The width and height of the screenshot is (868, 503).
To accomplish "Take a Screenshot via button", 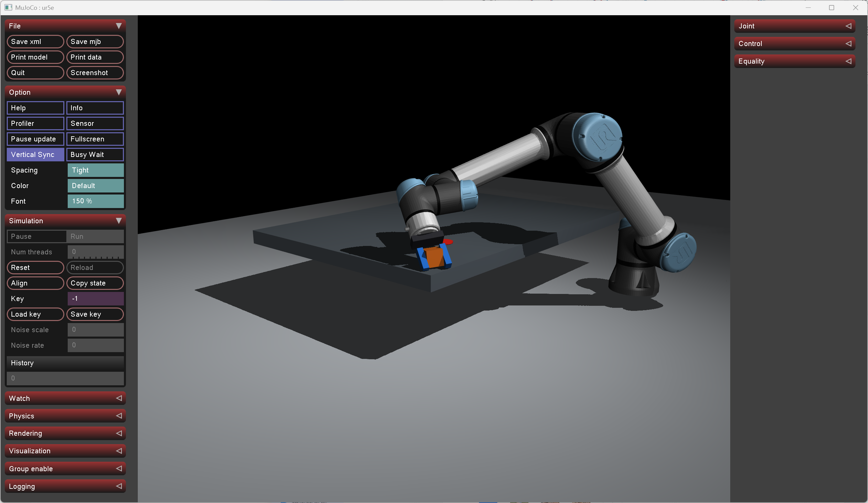I will [x=95, y=73].
